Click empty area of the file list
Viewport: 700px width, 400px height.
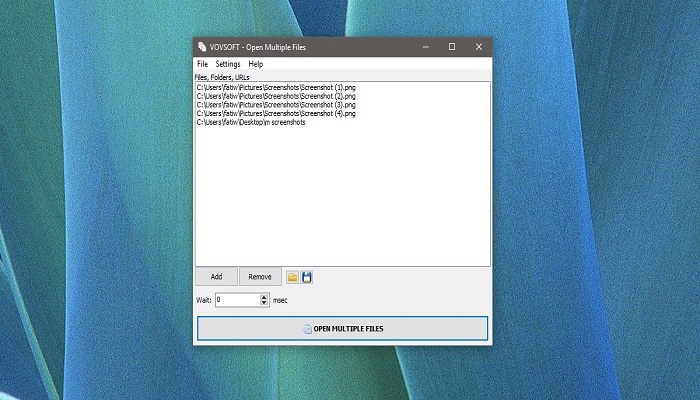pos(340,200)
